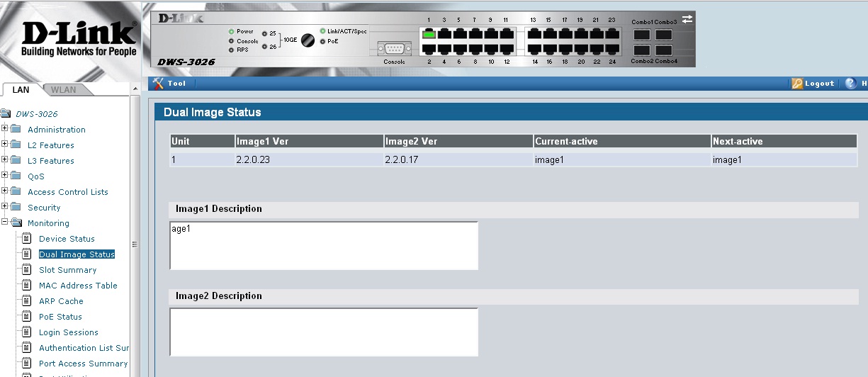Select the LAN tab
Screen dimensions: 868x377
(21, 90)
